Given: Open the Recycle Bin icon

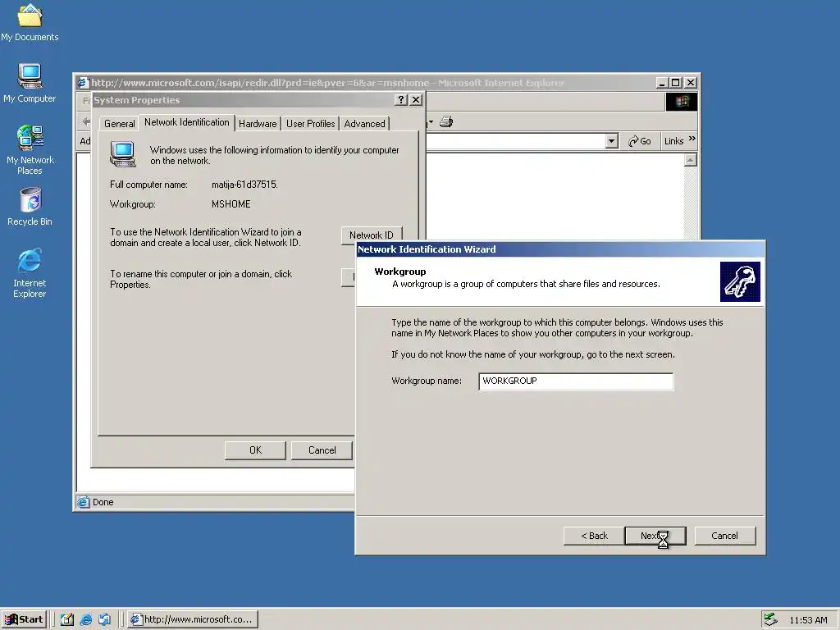Looking at the screenshot, I should pyautogui.click(x=30, y=206).
